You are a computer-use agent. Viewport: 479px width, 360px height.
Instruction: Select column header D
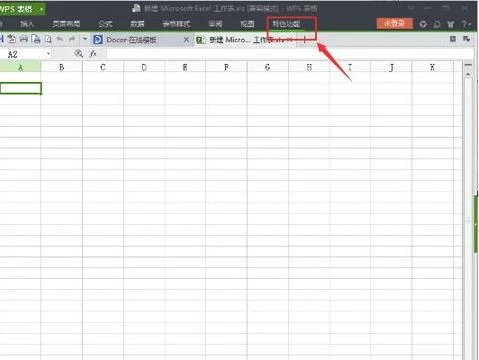144,67
